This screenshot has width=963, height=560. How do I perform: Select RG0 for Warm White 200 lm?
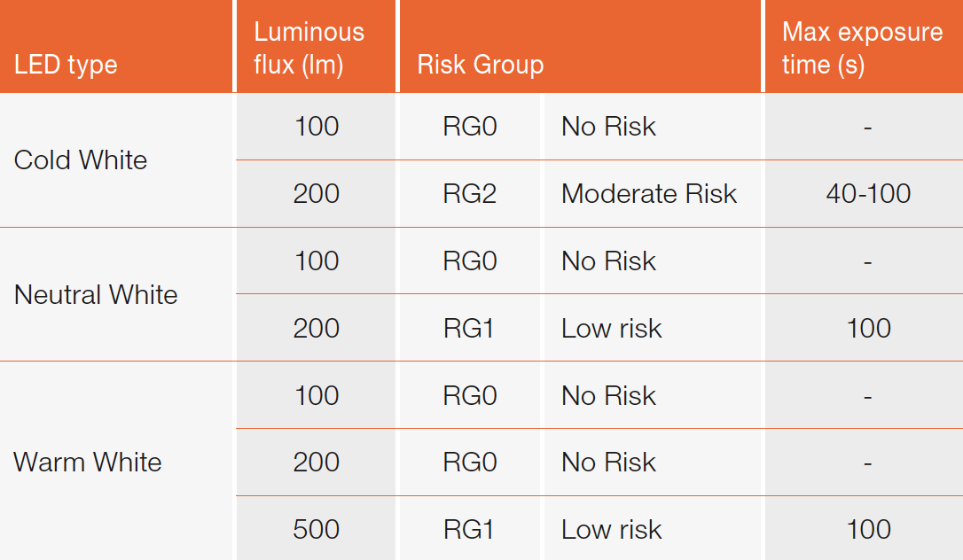click(x=470, y=462)
